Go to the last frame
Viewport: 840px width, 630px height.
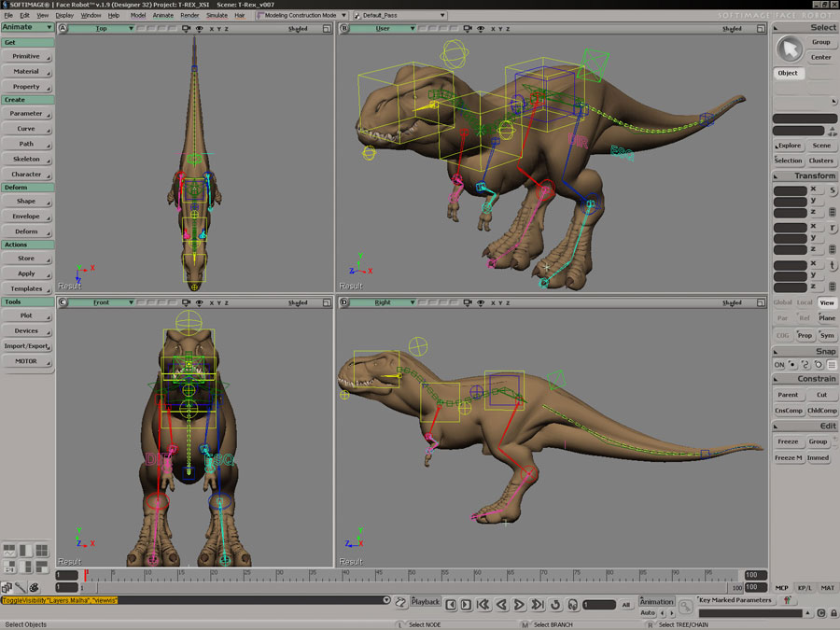point(538,605)
